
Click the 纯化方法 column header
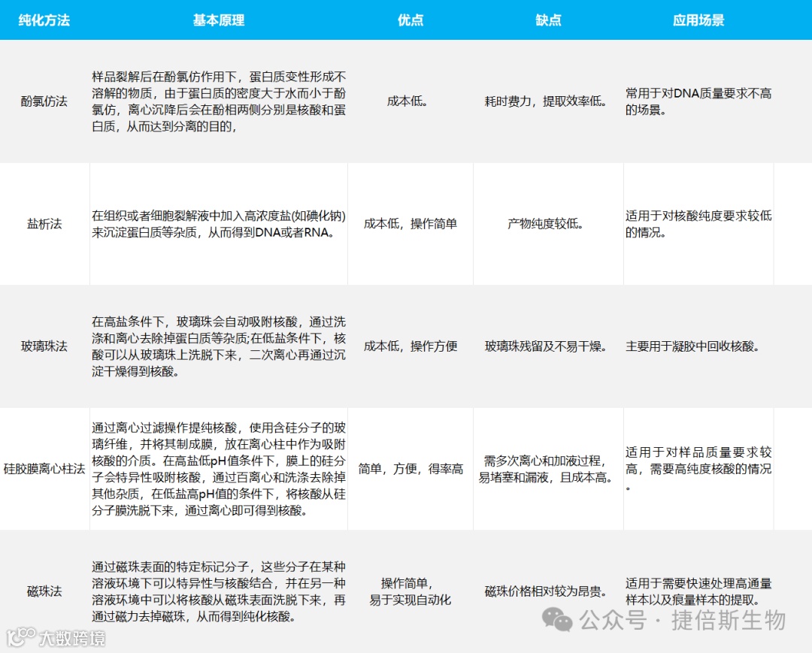click(44, 20)
